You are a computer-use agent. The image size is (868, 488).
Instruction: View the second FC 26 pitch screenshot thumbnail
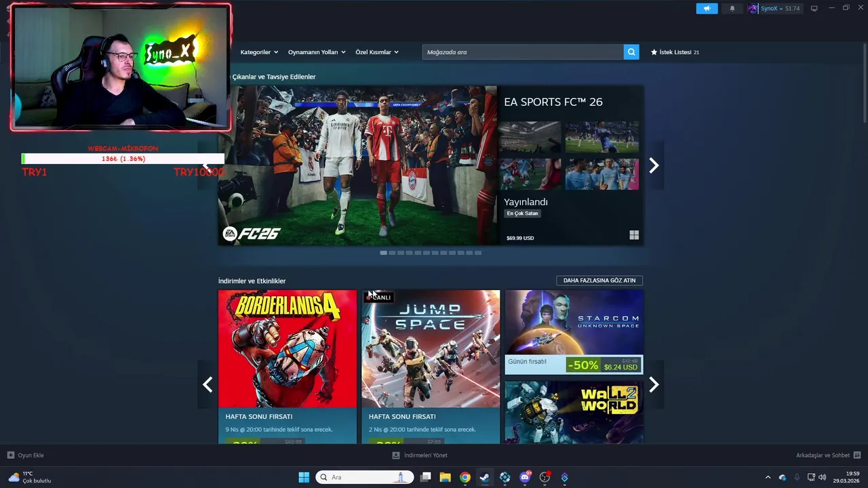[602, 137]
